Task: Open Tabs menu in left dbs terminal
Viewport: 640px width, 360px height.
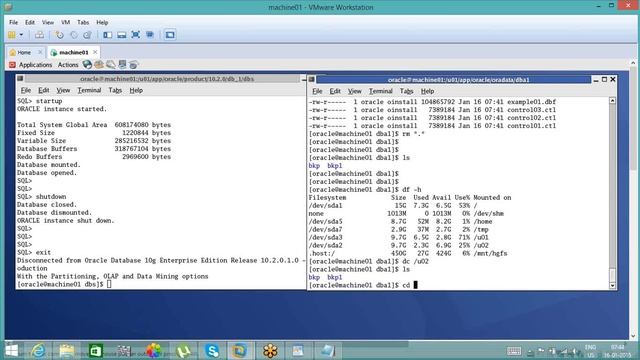Action: [x=115, y=90]
